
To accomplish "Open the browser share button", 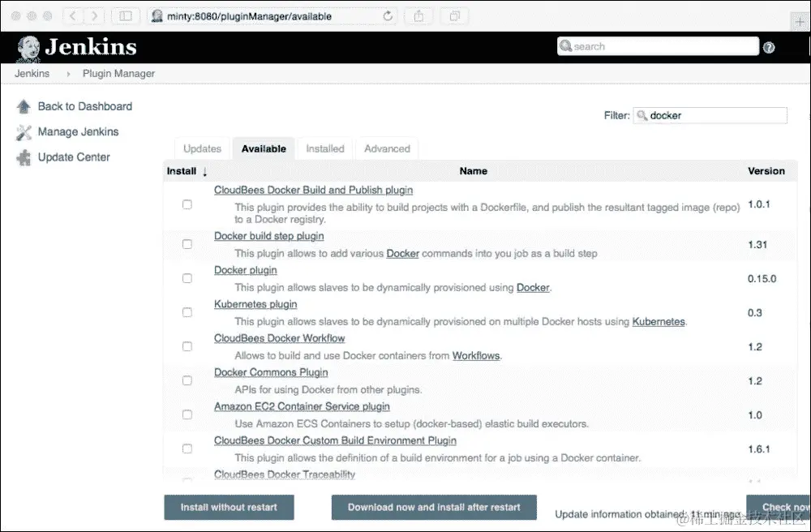I will pos(418,16).
